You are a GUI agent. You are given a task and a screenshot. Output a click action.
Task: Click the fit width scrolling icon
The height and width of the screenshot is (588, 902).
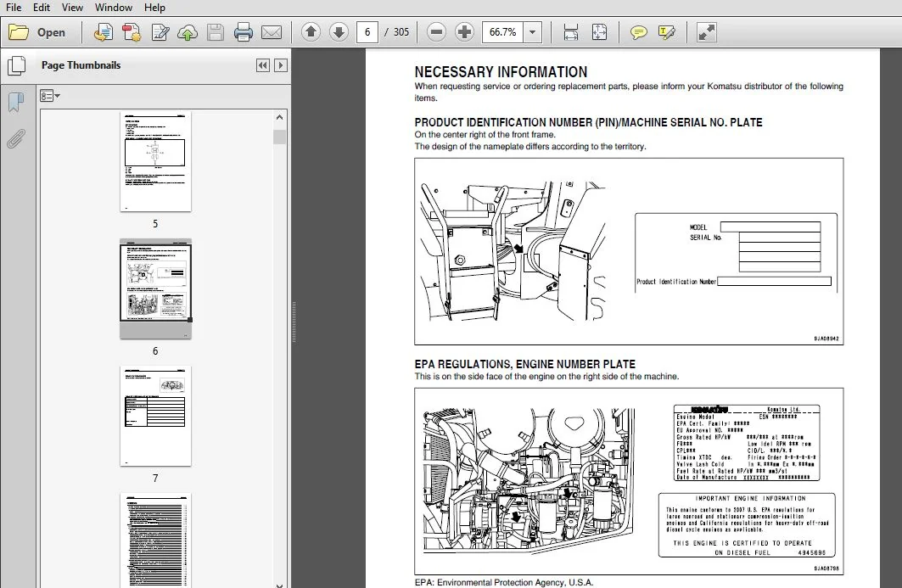[571, 31]
